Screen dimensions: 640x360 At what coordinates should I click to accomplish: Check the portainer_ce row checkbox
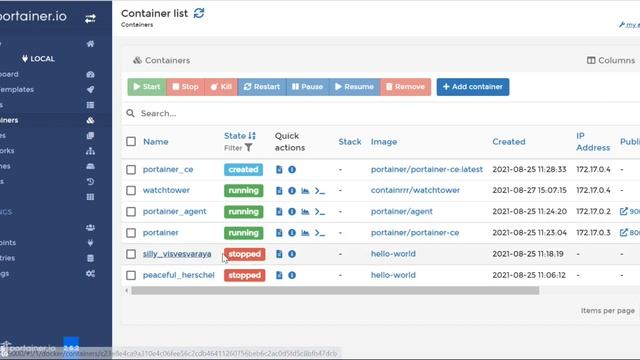point(131,169)
